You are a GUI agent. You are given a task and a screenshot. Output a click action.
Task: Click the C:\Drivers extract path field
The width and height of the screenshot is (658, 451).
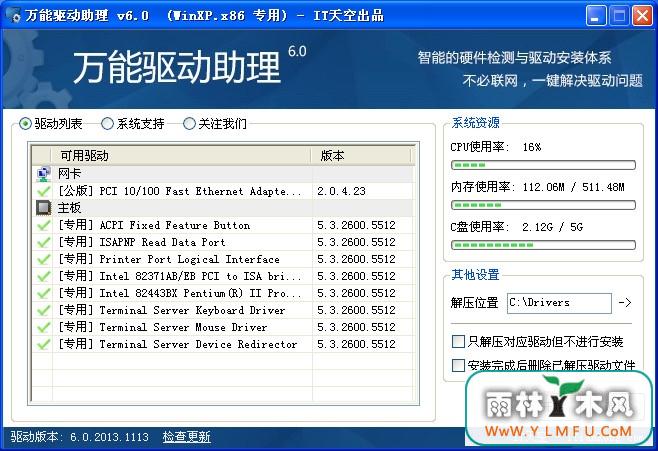[559, 303]
